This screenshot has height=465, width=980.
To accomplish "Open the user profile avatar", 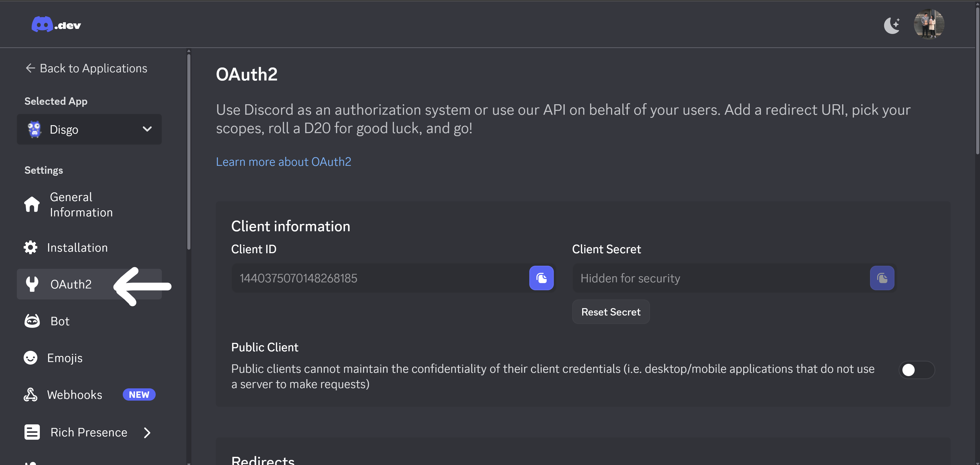I will pos(929,24).
